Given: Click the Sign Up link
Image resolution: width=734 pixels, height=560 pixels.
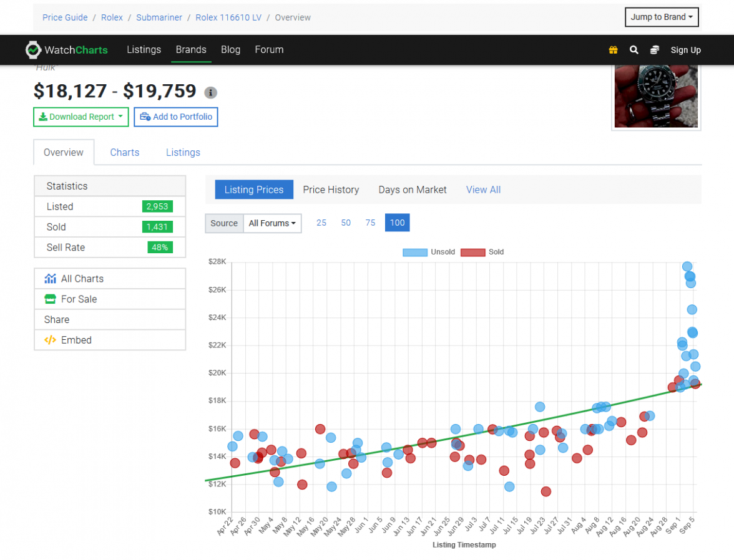Looking at the screenshot, I should click(685, 50).
